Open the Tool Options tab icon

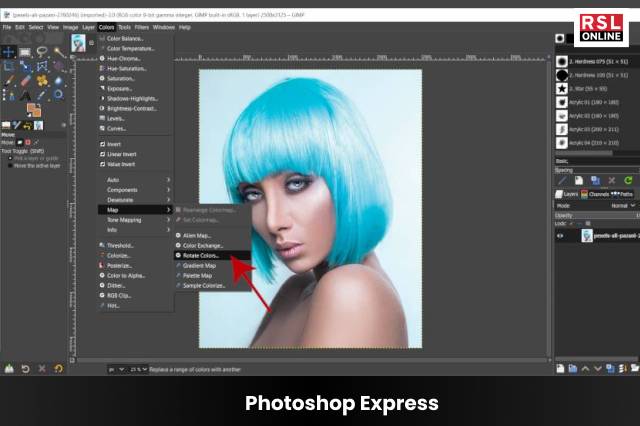click(x=6, y=125)
